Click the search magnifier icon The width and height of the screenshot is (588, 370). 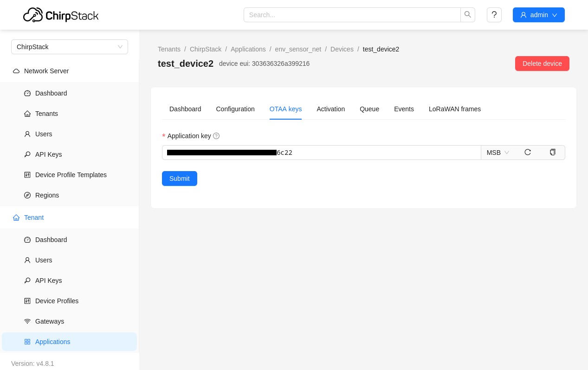tap(468, 15)
